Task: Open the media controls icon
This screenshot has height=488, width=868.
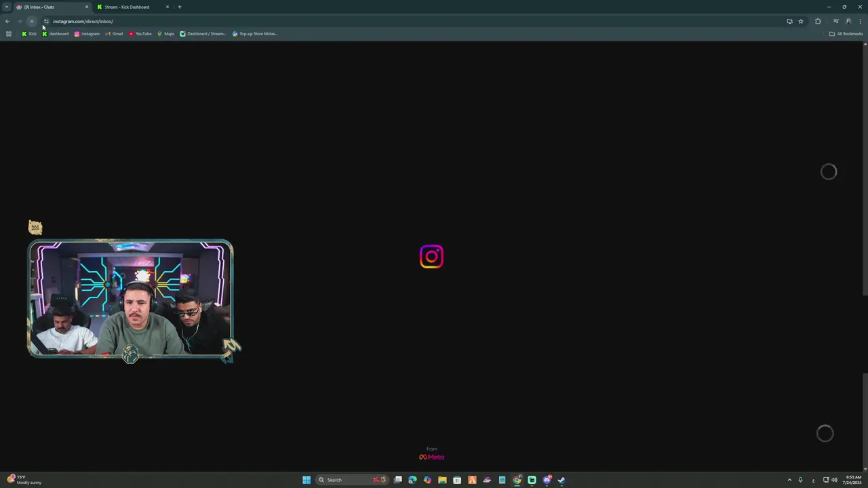Action: pyautogui.click(x=836, y=21)
